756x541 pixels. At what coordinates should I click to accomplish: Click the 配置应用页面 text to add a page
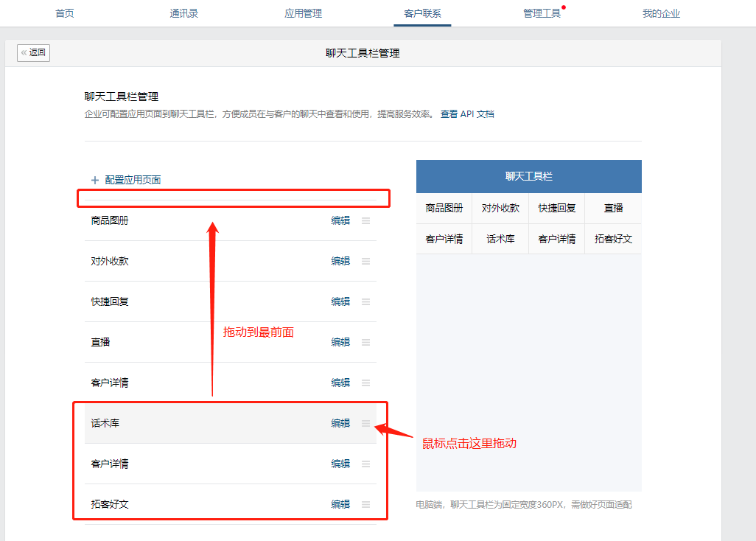133,180
